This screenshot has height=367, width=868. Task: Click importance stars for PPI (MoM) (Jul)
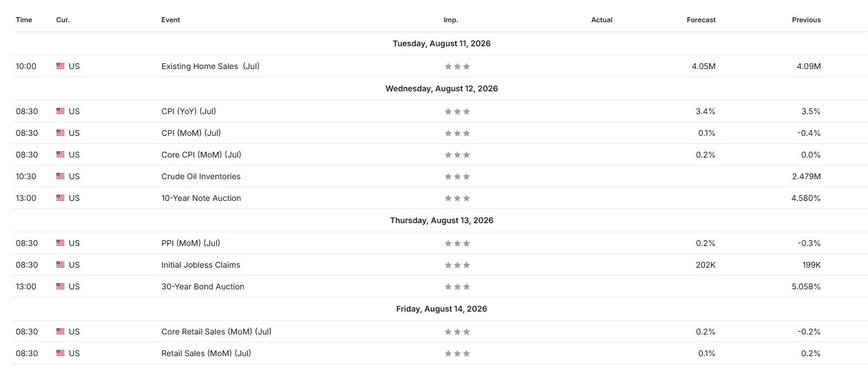[x=457, y=243]
